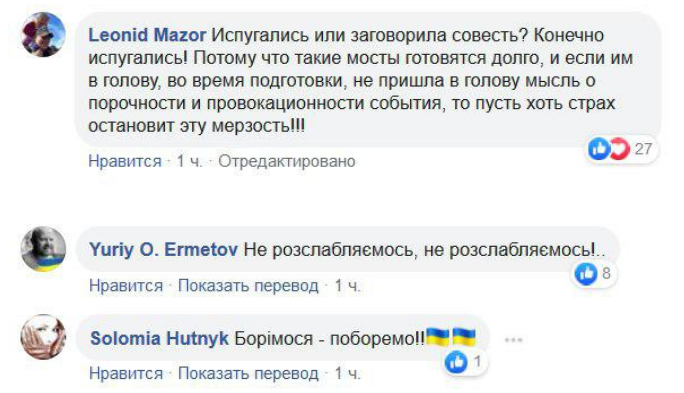Like Leonid Mazor's comment via Нравится
Image resolution: width=684 pixels, height=393 pixels.
[x=125, y=161]
